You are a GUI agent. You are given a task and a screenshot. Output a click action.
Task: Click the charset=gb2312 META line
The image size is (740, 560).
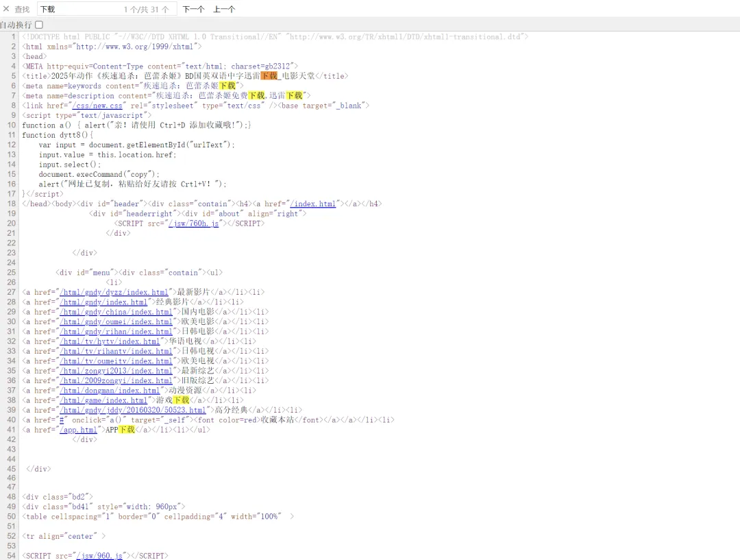(160, 66)
